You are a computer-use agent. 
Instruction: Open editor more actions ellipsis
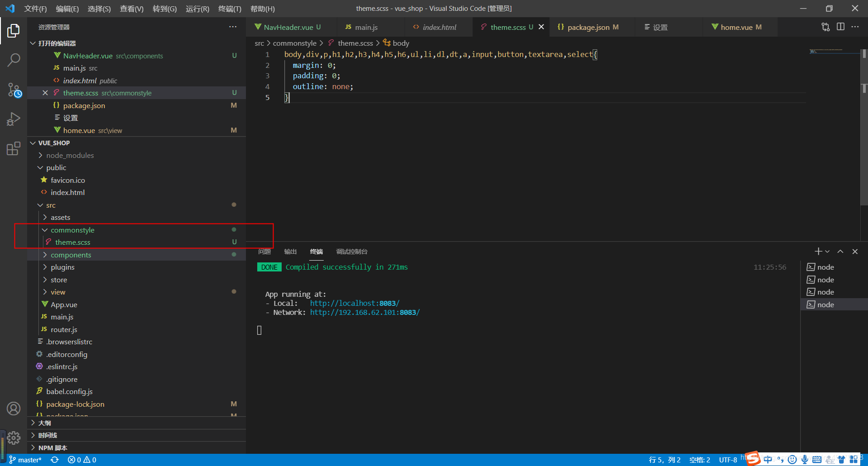(855, 27)
